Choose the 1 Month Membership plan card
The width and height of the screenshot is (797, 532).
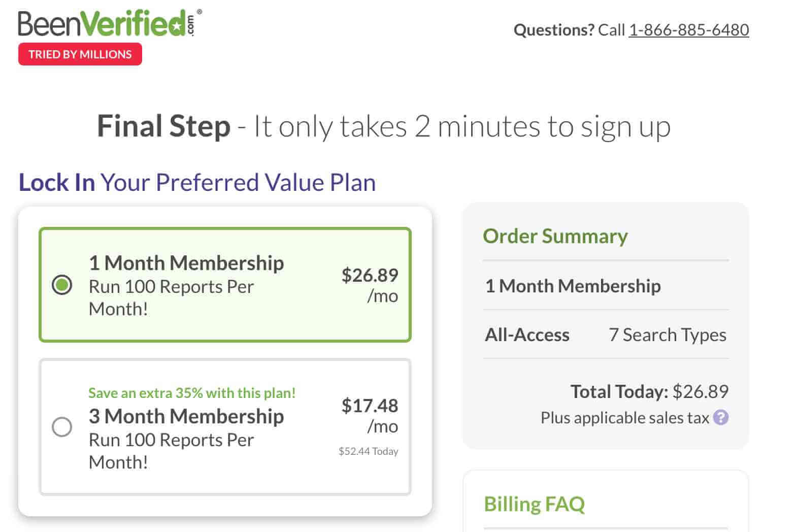tap(225, 285)
